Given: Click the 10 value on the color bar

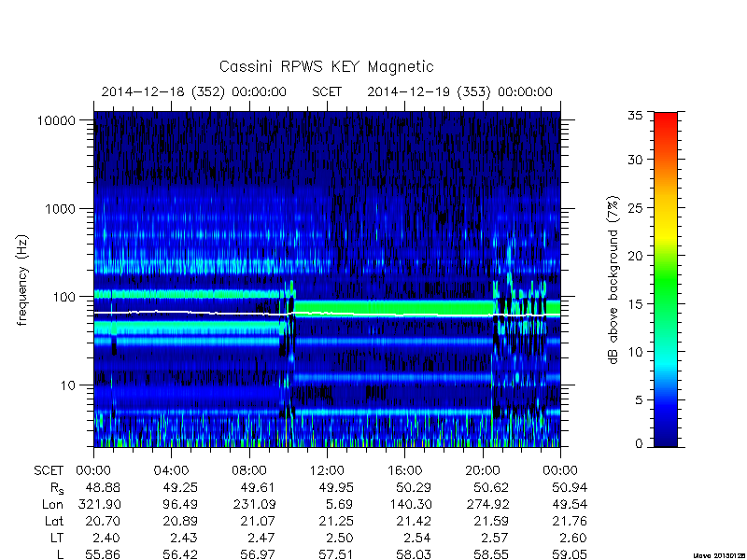Looking at the screenshot, I should point(635,352).
